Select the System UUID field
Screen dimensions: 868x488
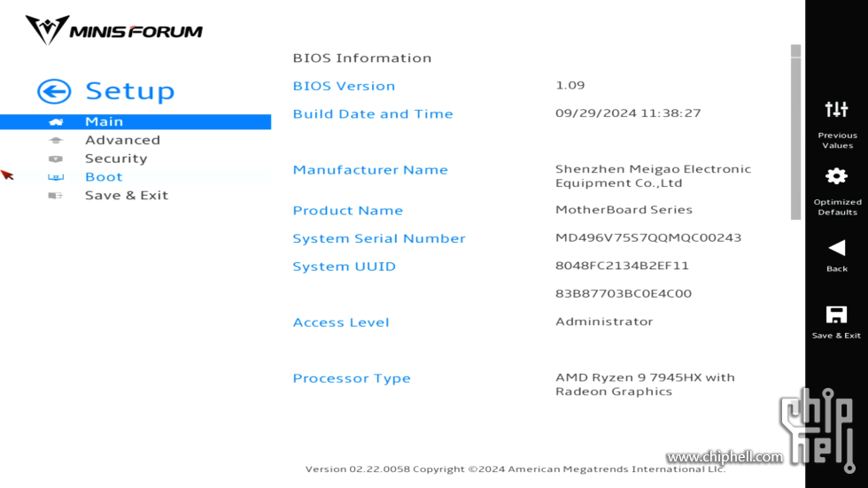(x=344, y=267)
